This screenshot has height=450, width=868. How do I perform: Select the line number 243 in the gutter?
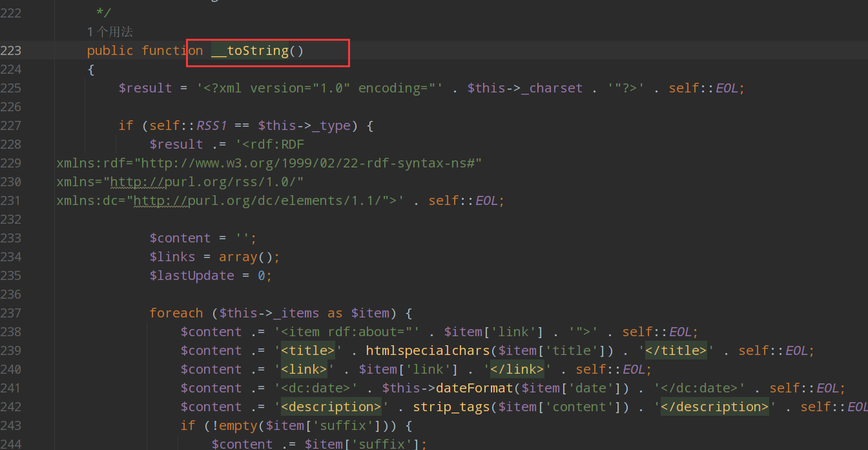[11, 425]
